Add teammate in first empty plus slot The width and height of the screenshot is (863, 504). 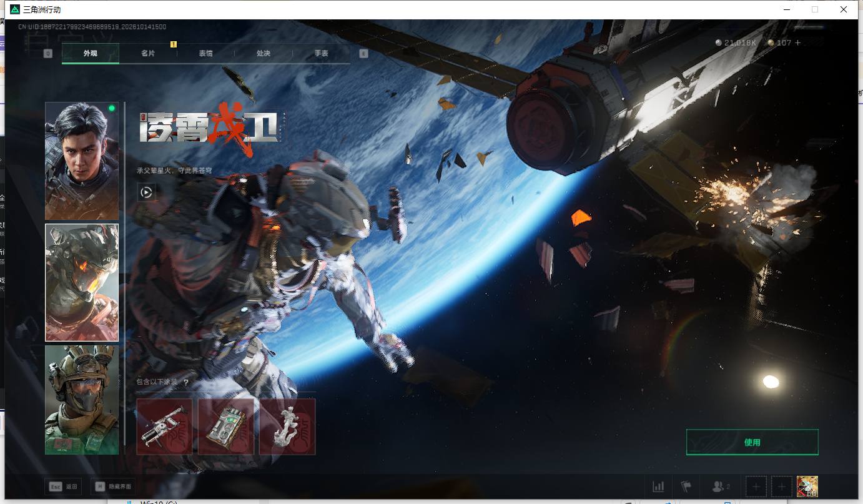756,487
